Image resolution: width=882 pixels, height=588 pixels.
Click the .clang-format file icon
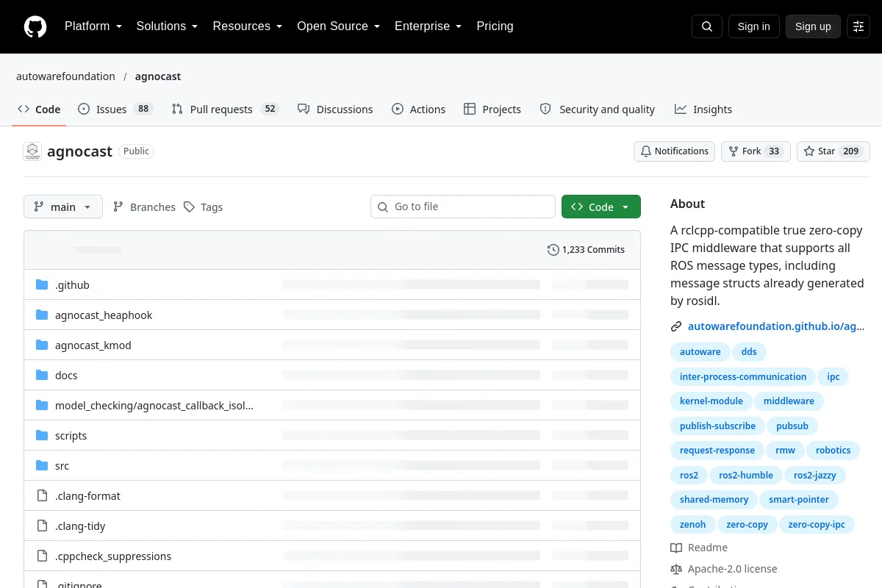click(x=42, y=496)
